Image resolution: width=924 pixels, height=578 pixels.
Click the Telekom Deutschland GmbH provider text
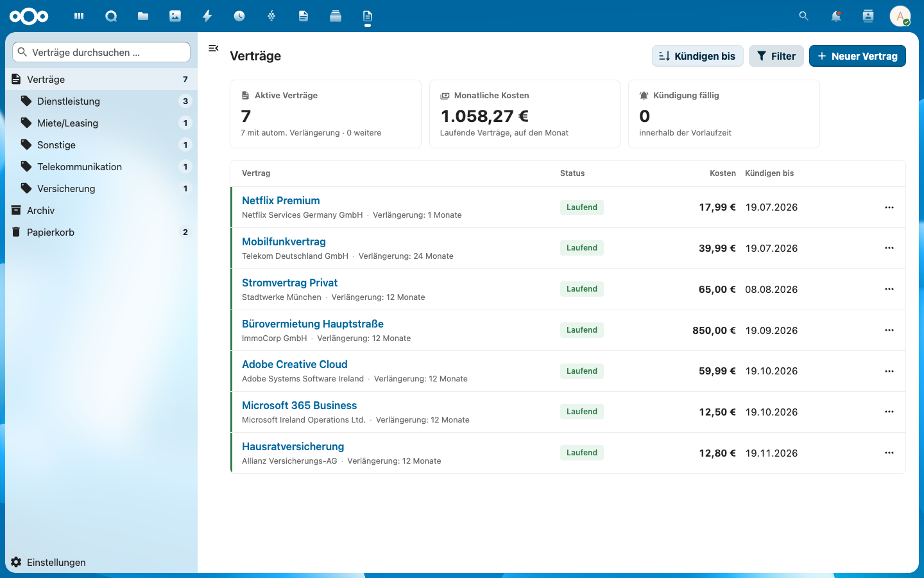pyautogui.click(x=295, y=256)
